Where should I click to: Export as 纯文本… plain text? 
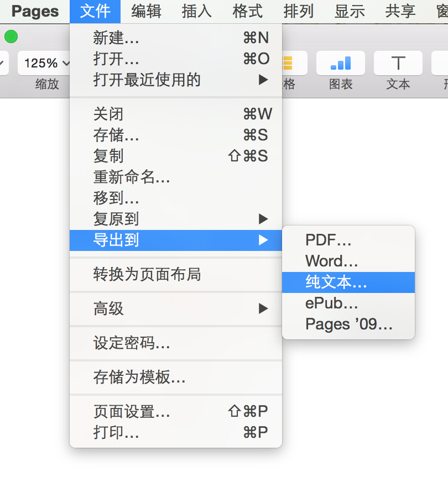[x=348, y=282]
